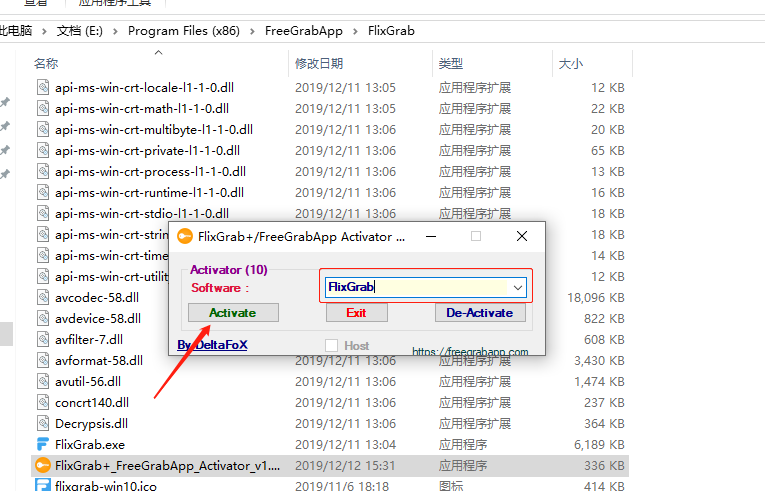The width and height of the screenshot is (765, 491).
Task: Select file name avformat-58.dll
Action: 99,360
